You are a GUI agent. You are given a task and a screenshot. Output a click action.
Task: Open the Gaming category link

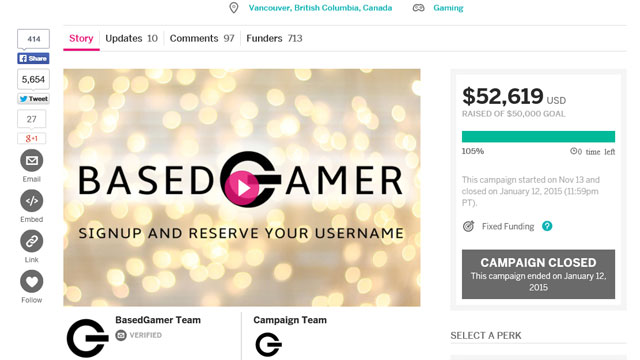[x=448, y=8]
